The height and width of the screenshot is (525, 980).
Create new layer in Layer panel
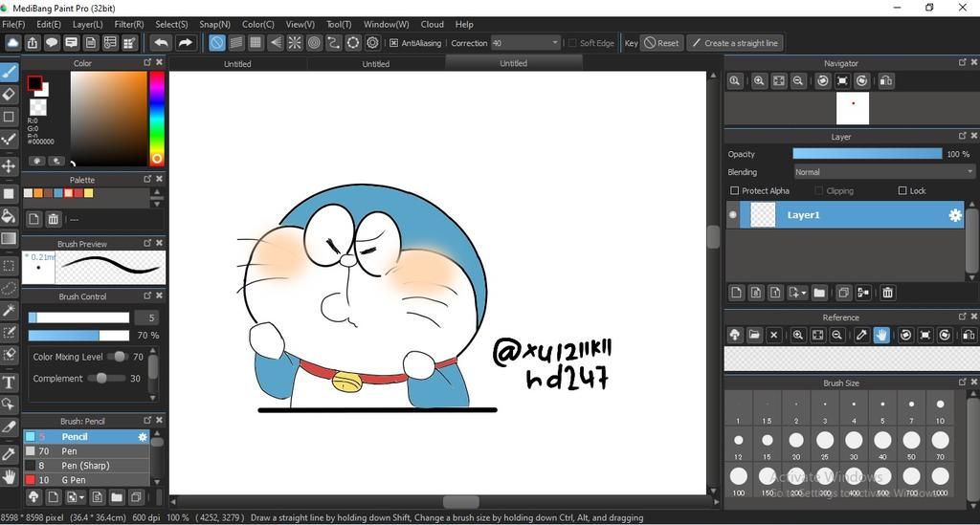[736, 293]
